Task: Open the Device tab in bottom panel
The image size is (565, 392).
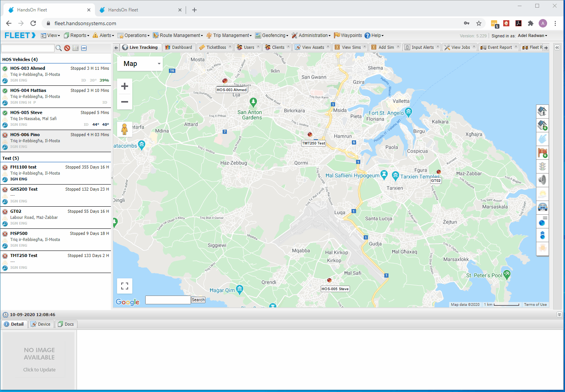Action: (40, 324)
